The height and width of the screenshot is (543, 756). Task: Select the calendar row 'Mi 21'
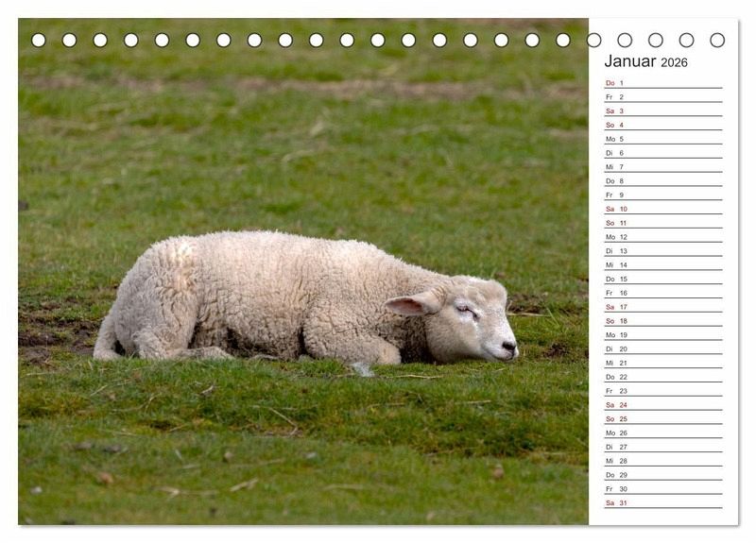point(663,363)
